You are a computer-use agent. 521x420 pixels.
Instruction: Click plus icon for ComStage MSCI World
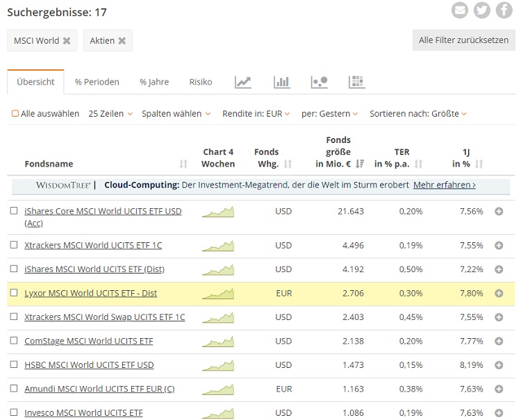pos(499,341)
